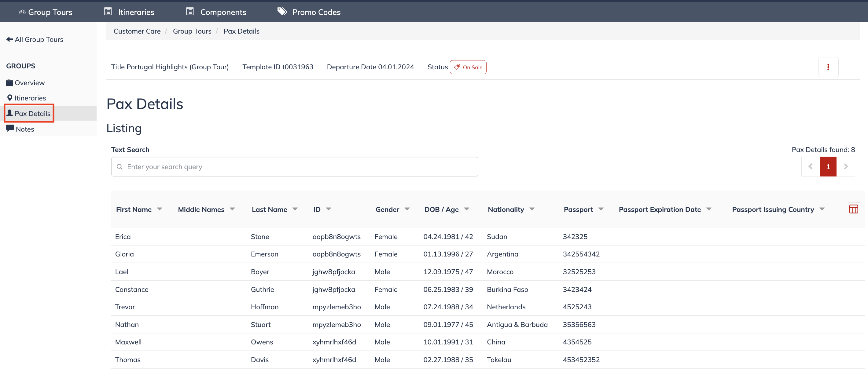Click Customer Care breadcrumb link
868x378 pixels.
pos(137,31)
